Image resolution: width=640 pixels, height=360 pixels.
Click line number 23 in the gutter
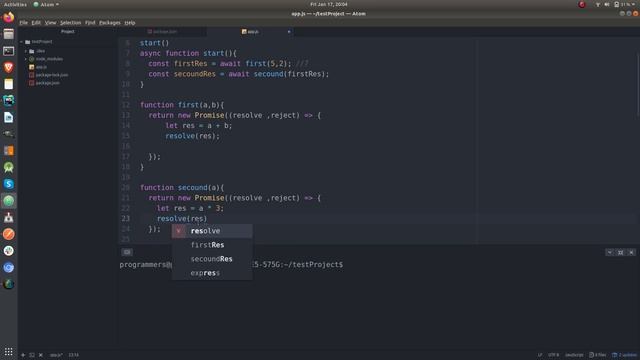(x=125, y=219)
